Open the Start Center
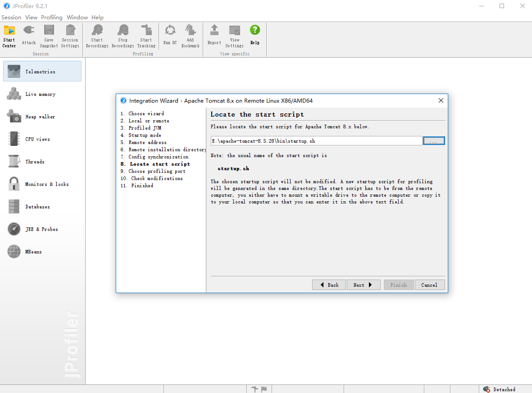Viewport: 532px width, 393px height. click(9, 36)
